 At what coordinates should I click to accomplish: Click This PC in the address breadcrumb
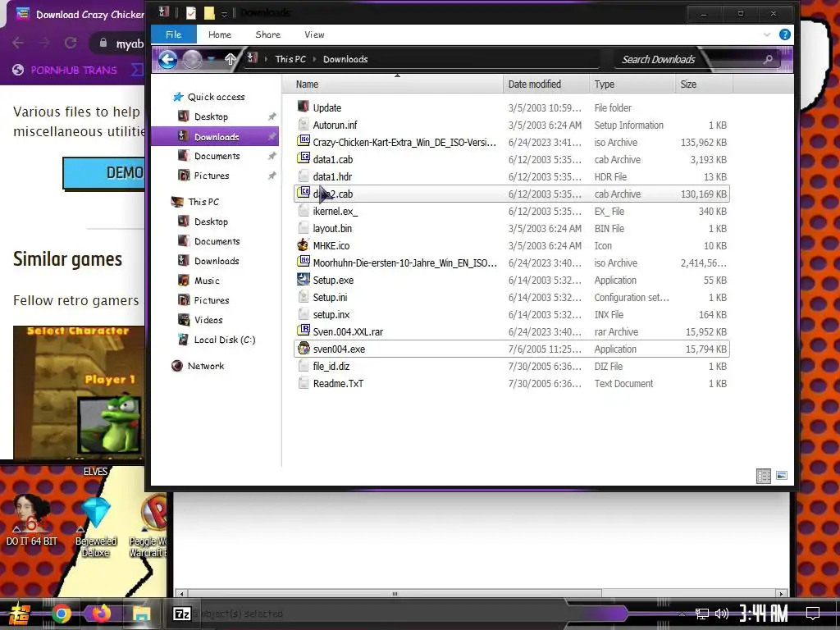(x=290, y=59)
